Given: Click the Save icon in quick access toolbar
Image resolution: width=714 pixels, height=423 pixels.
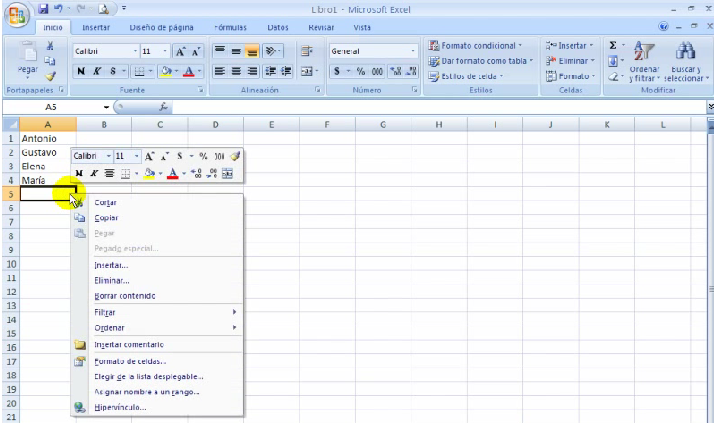Looking at the screenshot, I should pos(44,8).
